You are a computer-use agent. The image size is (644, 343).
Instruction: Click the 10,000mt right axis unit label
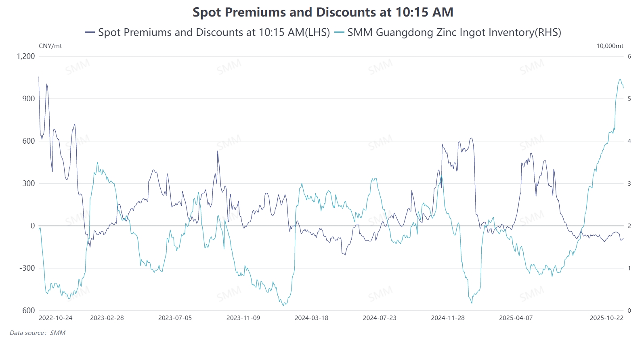coord(610,46)
